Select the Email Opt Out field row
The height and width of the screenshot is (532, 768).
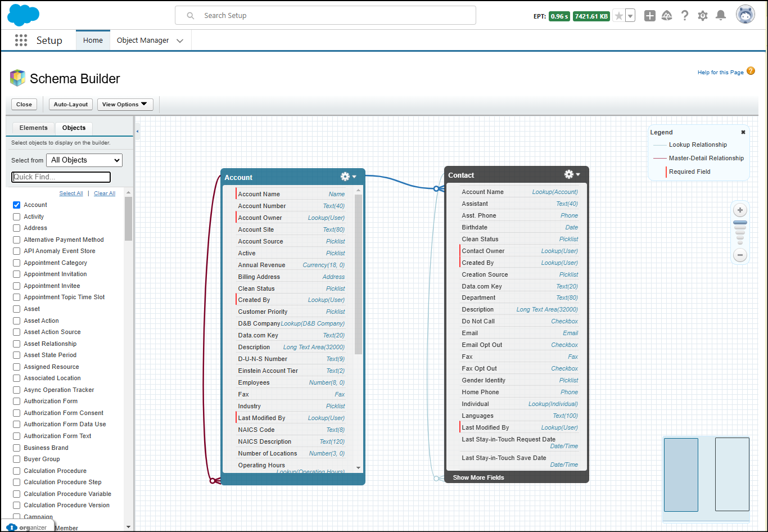519,345
